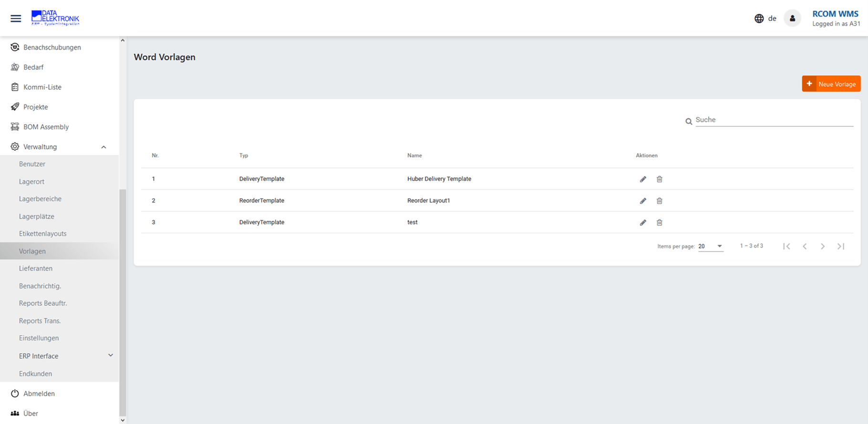Click the Neue Vorlage button

click(831, 84)
